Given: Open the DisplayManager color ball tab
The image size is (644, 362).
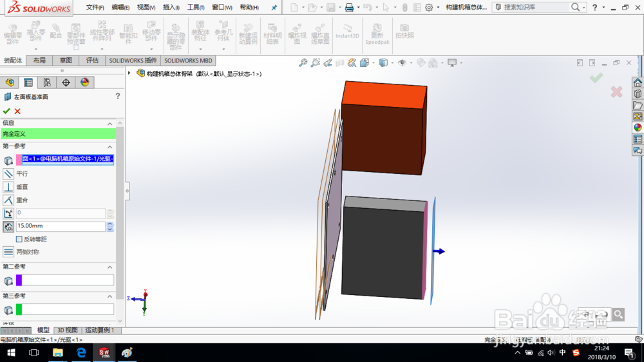Looking at the screenshot, I should click(84, 82).
